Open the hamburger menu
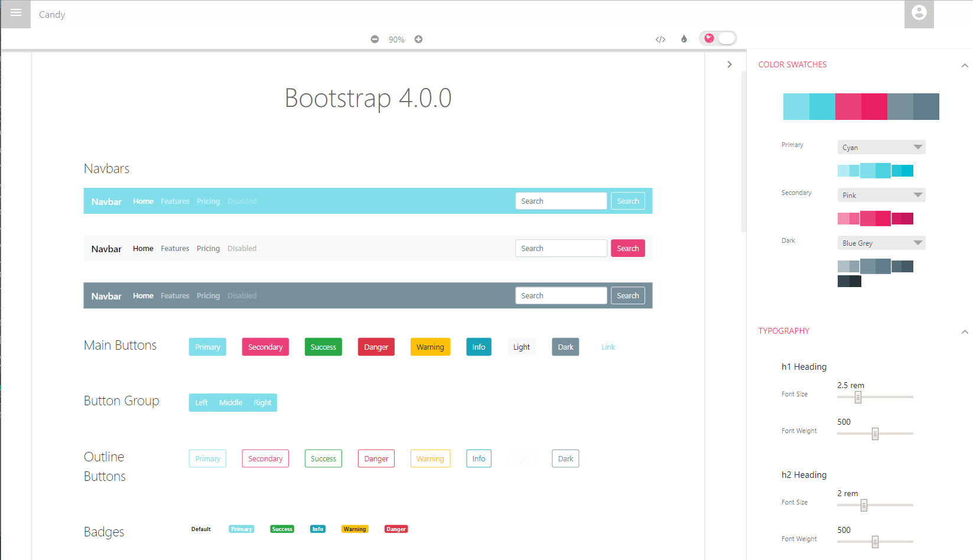This screenshot has width=973, height=560. pyautogui.click(x=16, y=13)
